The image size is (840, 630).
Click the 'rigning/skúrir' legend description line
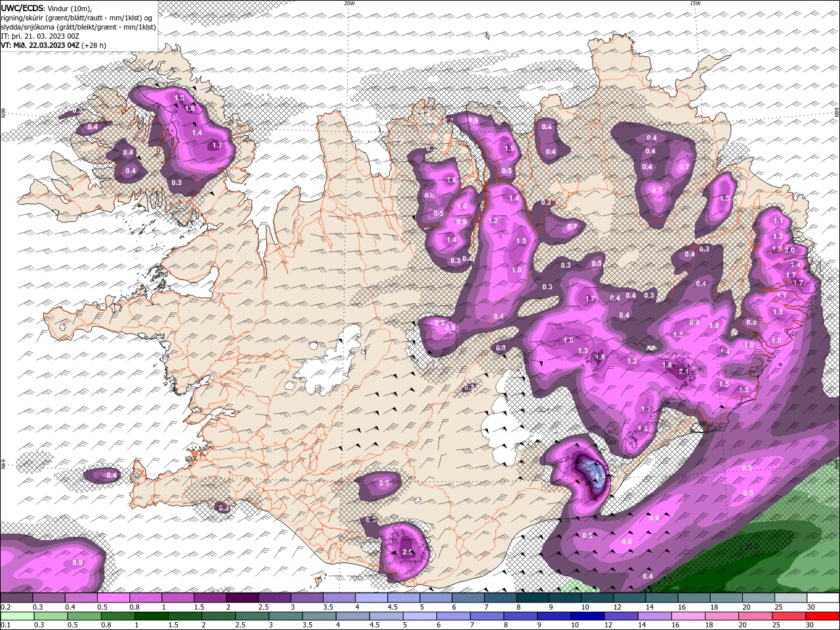pos(77,18)
